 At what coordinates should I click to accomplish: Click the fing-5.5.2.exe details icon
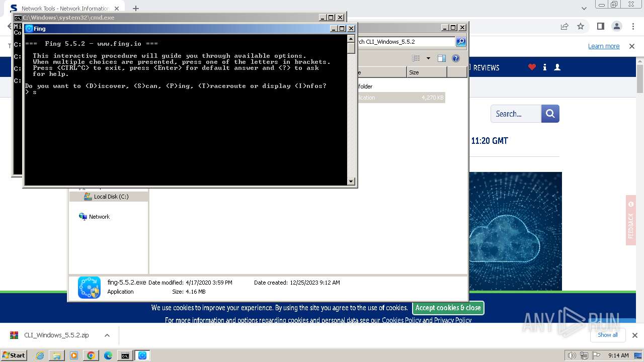coord(89,287)
